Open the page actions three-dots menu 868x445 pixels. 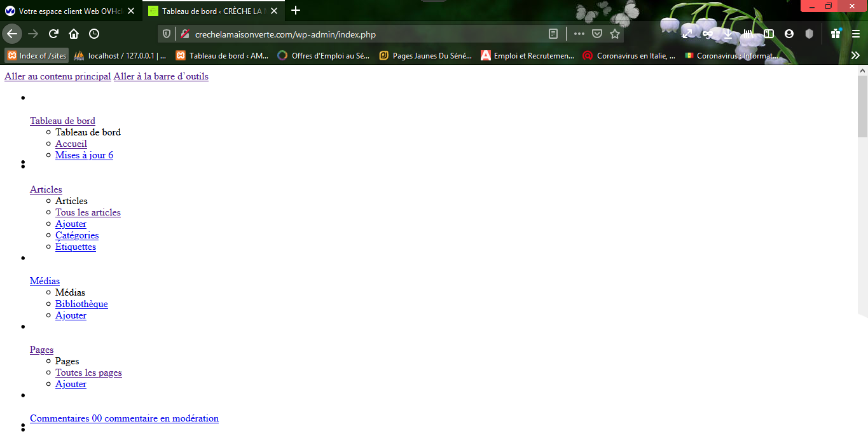pyautogui.click(x=579, y=34)
